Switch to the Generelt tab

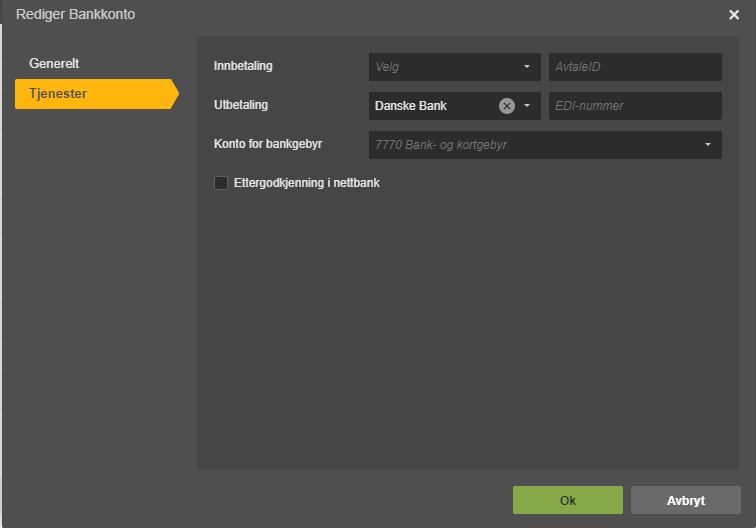(x=54, y=63)
